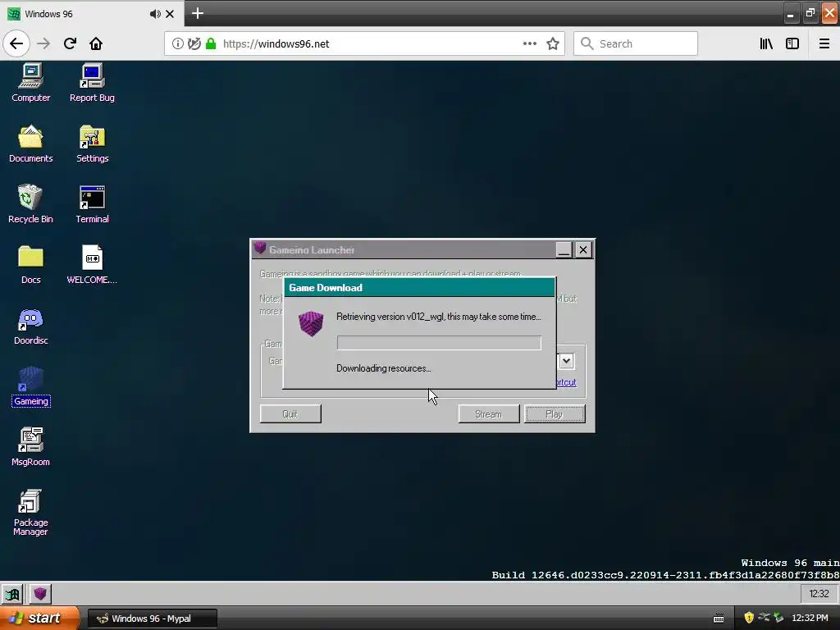840x630 pixels.
Task: Open a new browser tab
Action: (197, 13)
